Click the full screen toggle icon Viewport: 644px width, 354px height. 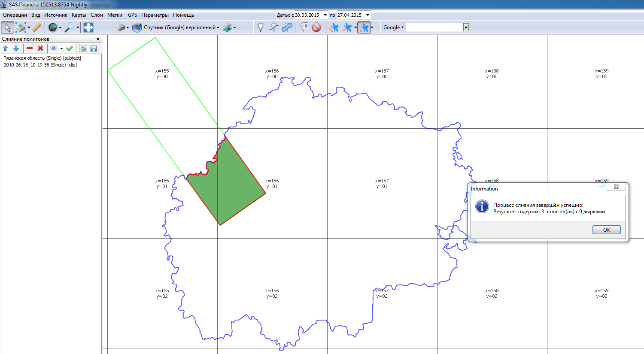click(88, 27)
